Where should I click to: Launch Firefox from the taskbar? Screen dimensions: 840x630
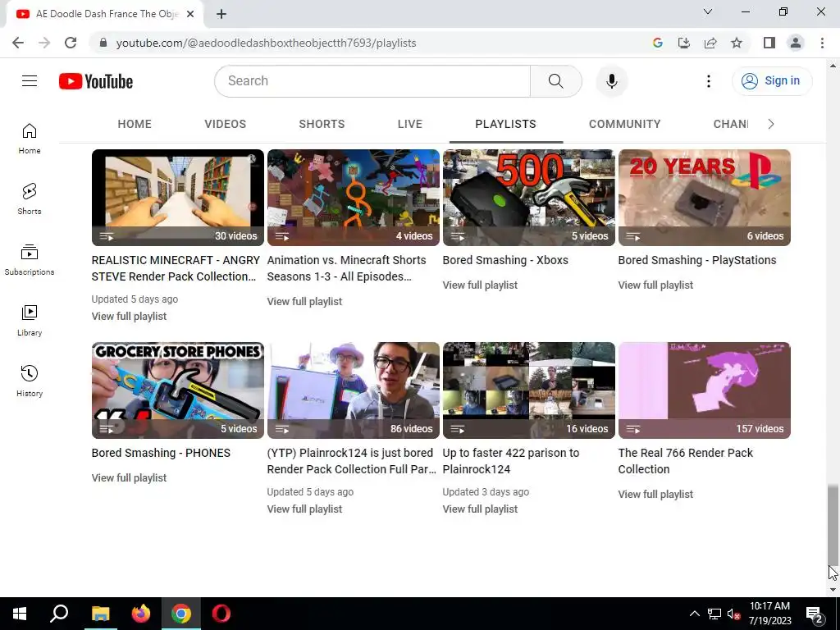pyautogui.click(x=141, y=614)
